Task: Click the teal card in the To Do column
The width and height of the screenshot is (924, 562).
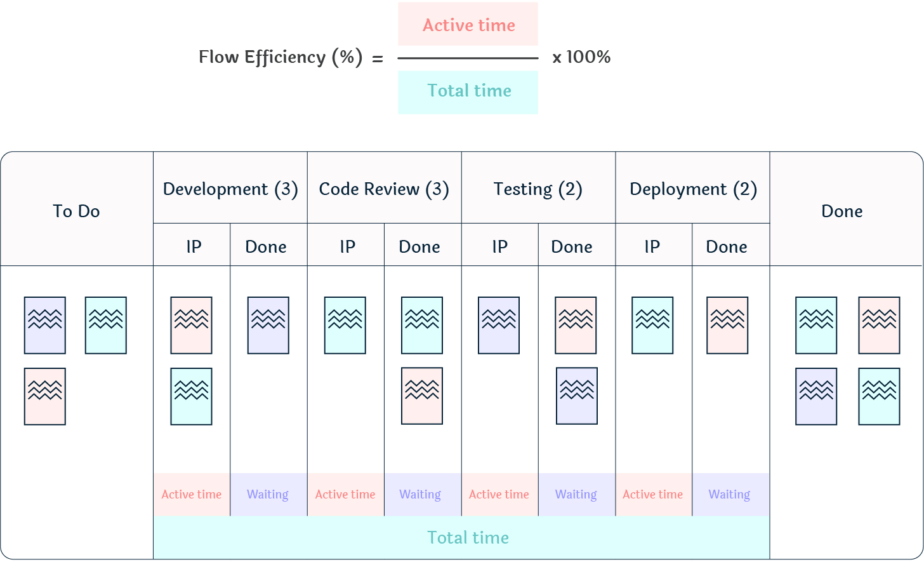Action: [105, 325]
